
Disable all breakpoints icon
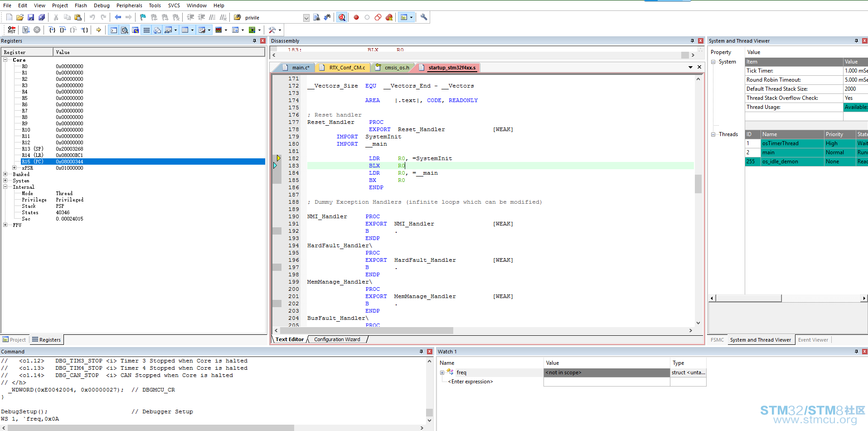378,17
